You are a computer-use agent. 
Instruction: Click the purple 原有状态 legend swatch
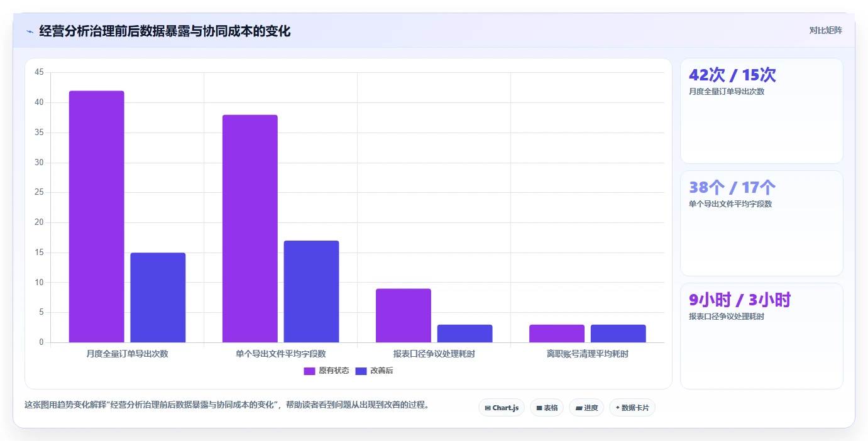(309, 371)
